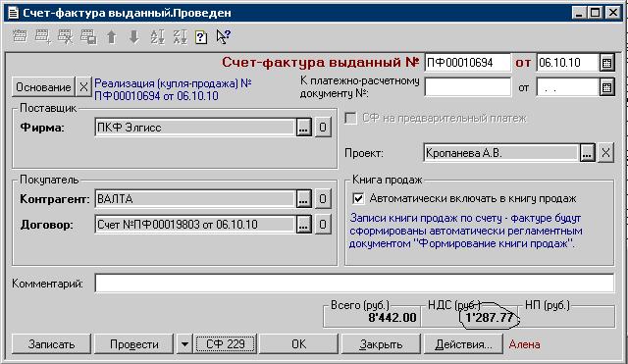
Task: Open the help description icon
Action: coord(201,37)
